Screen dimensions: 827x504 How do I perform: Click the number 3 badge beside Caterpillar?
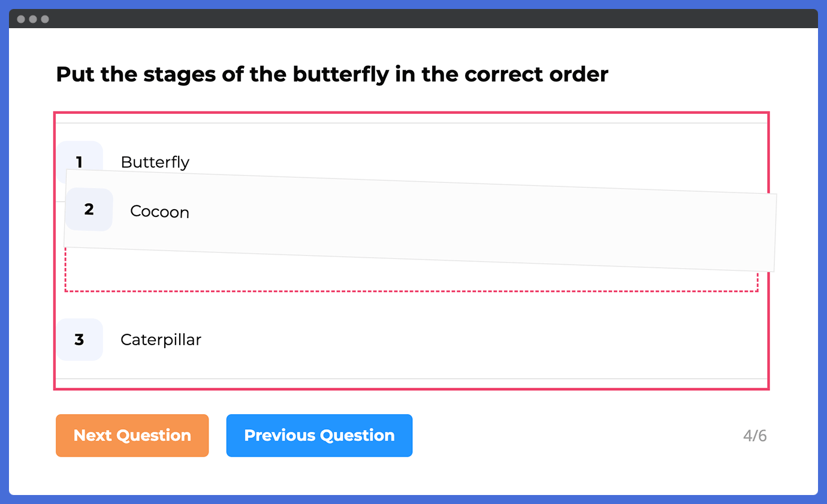[80, 340]
